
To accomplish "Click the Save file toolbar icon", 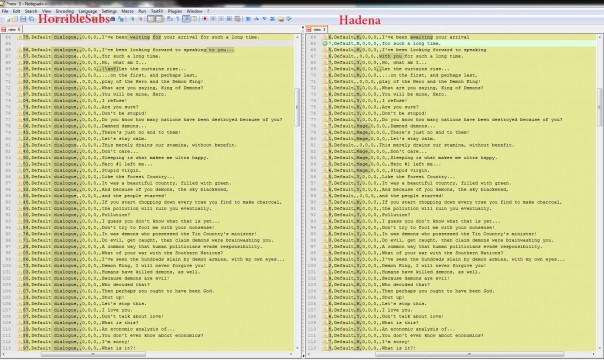I will click(x=23, y=19).
